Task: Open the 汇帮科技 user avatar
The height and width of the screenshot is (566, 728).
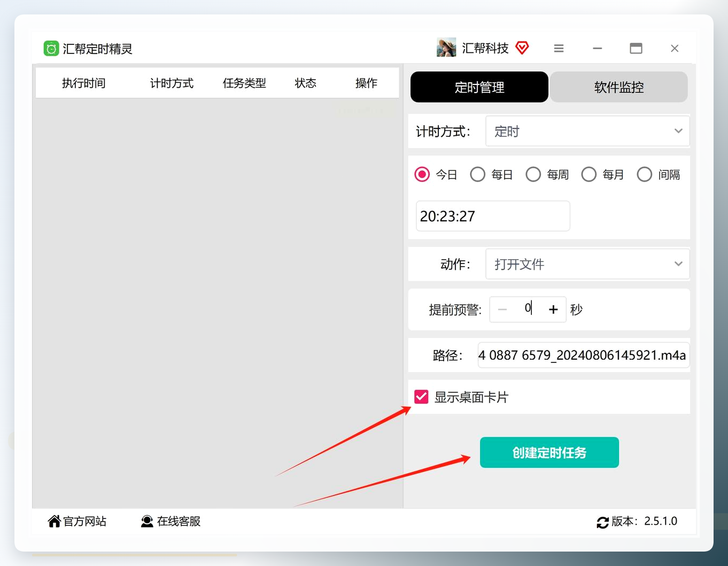Action: click(446, 48)
